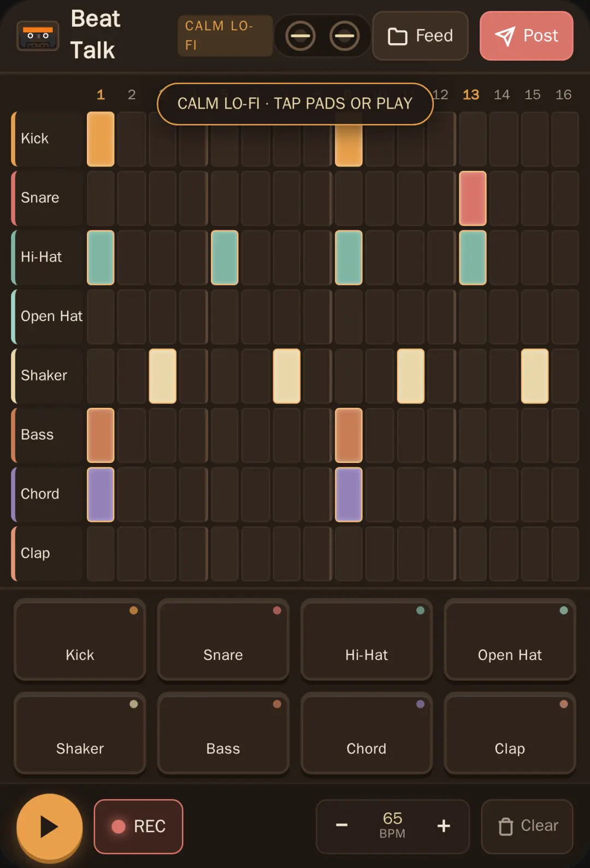Image resolution: width=590 pixels, height=868 pixels.
Task: Select the Clap track label
Action: click(x=48, y=554)
